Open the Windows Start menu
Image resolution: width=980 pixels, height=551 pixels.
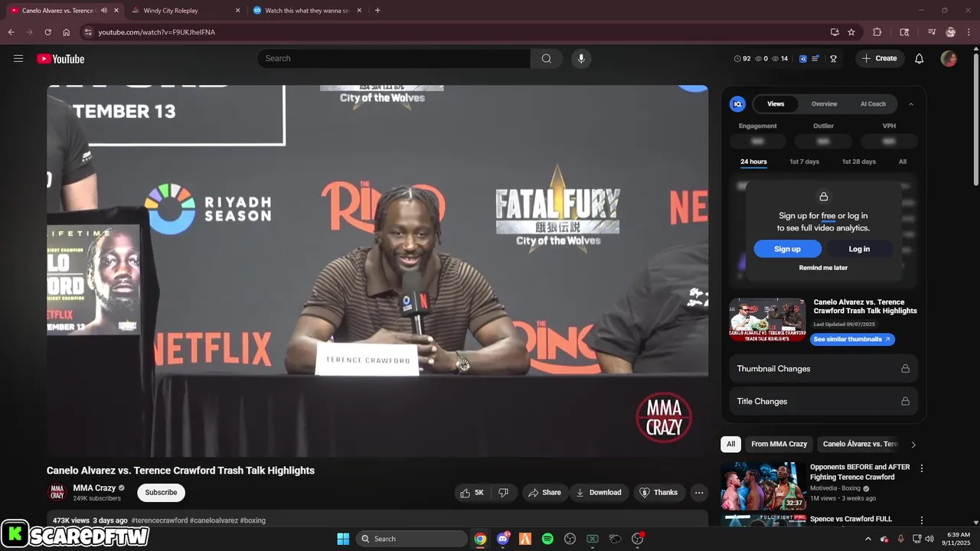(343, 539)
